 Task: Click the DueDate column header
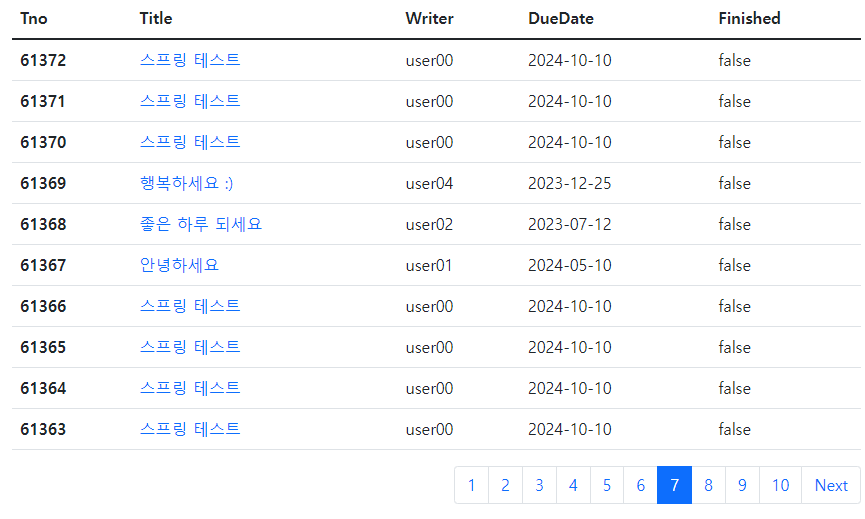560,18
